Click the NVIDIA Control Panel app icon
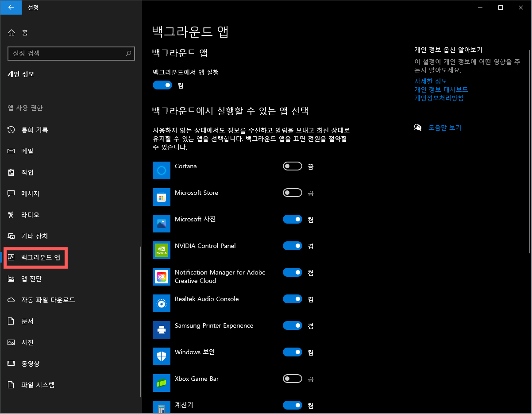 point(162,250)
